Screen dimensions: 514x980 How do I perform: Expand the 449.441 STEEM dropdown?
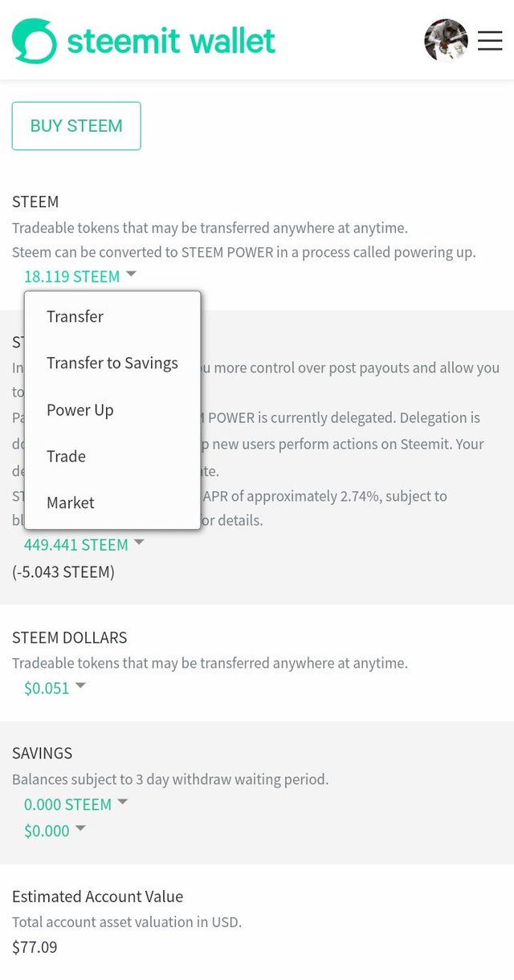(x=84, y=544)
